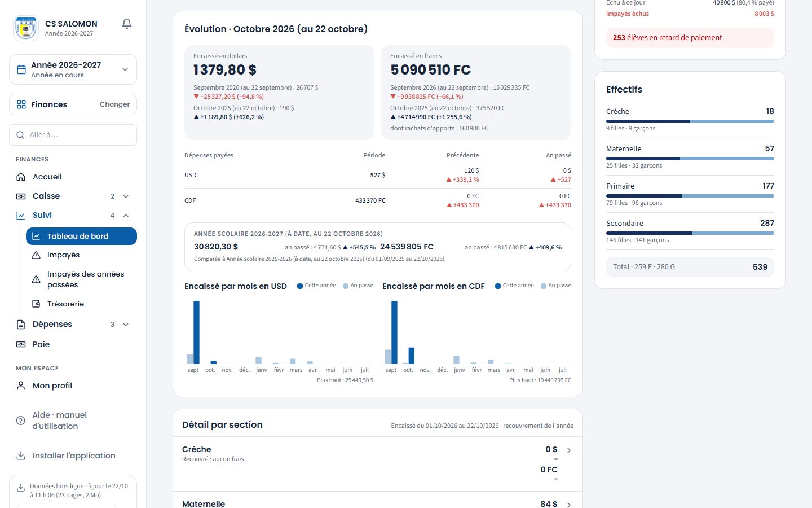
Task: Click the October bar in USD chart
Action: [x=213, y=362]
